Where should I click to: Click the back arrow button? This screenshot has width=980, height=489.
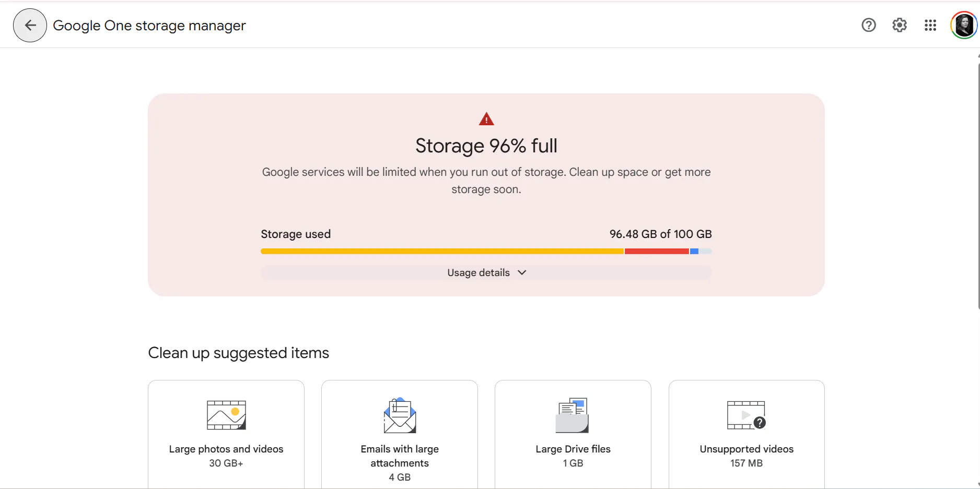point(30,25)
